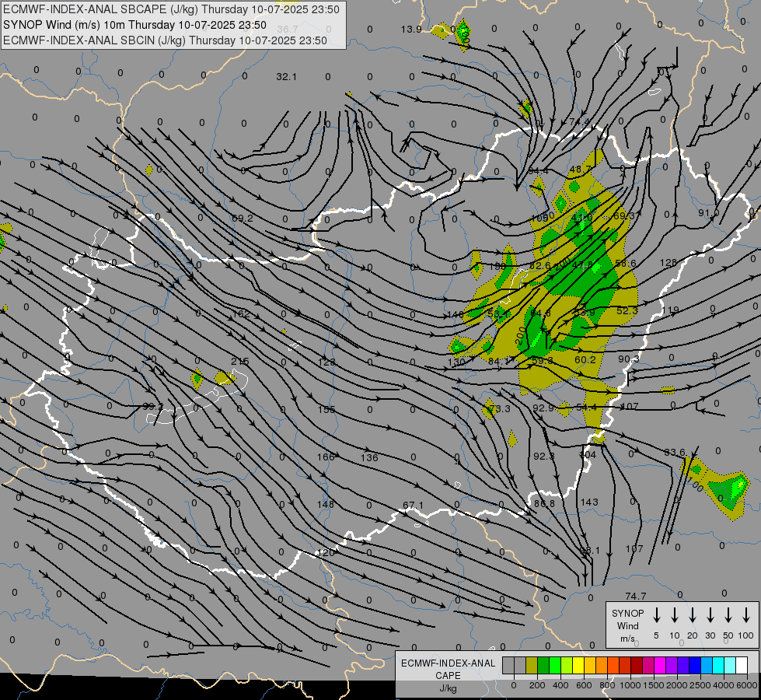The height and width of the screenshot is (700, 761).
Task: Click the '6000' label on CAPE scale
Action: [747, 685]
